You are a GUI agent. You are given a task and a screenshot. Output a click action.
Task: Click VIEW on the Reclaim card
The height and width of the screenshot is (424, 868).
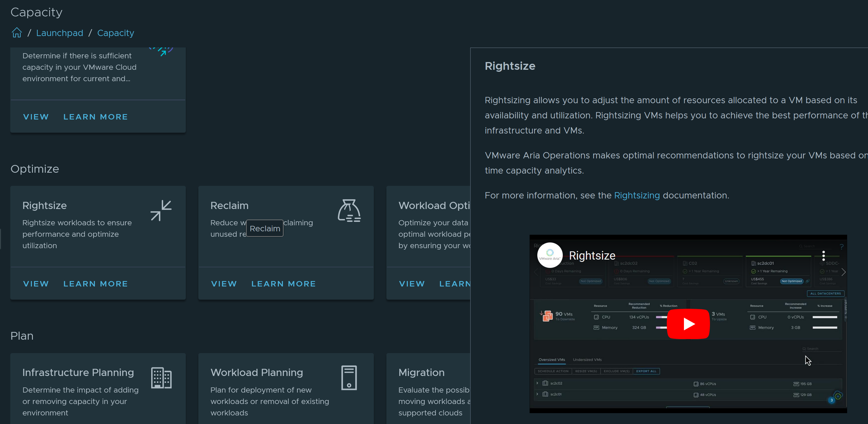point(224,284)
